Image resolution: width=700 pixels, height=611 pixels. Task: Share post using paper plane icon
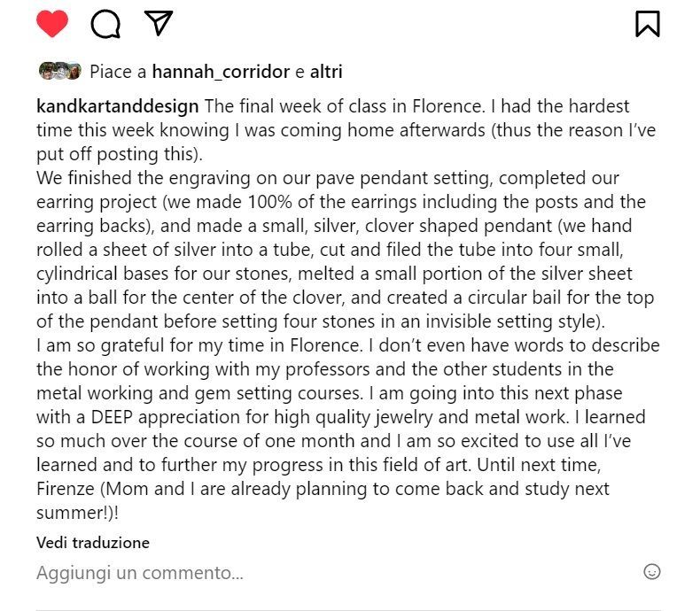click(158, 23)
